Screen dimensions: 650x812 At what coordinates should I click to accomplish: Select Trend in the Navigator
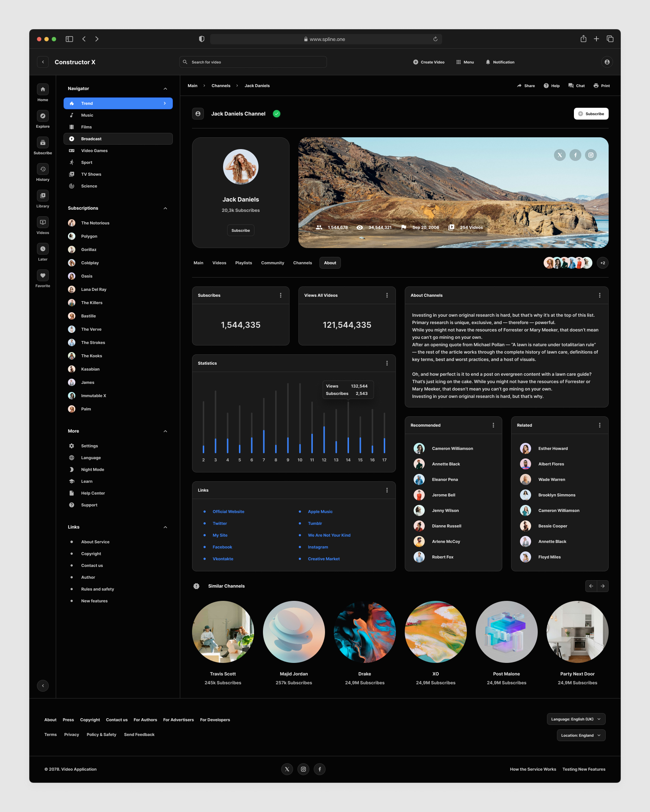118,103
